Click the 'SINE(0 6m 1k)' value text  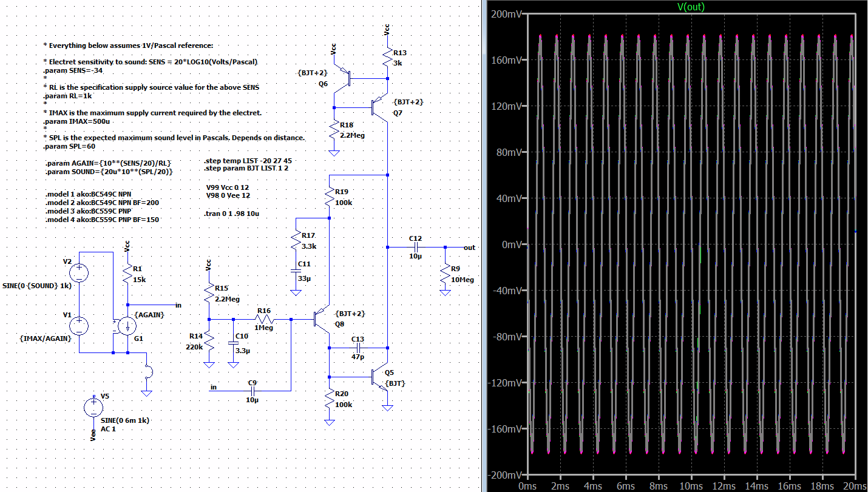tap(125, 420)
